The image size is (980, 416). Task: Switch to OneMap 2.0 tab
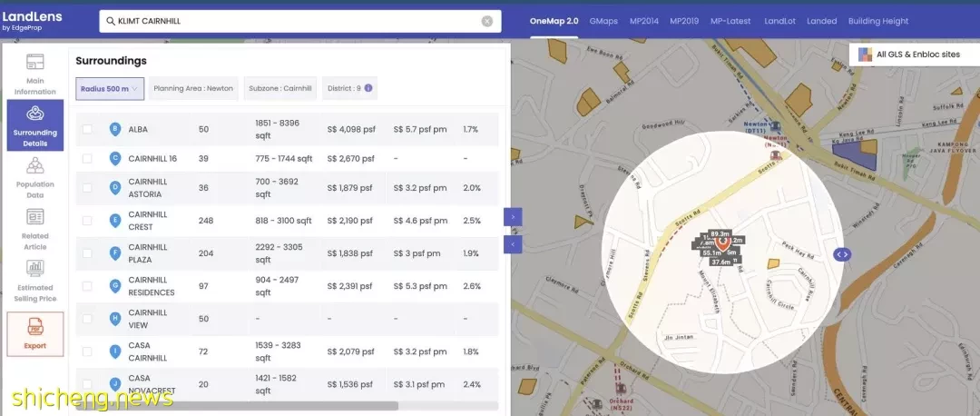click(x=554, y=21)
